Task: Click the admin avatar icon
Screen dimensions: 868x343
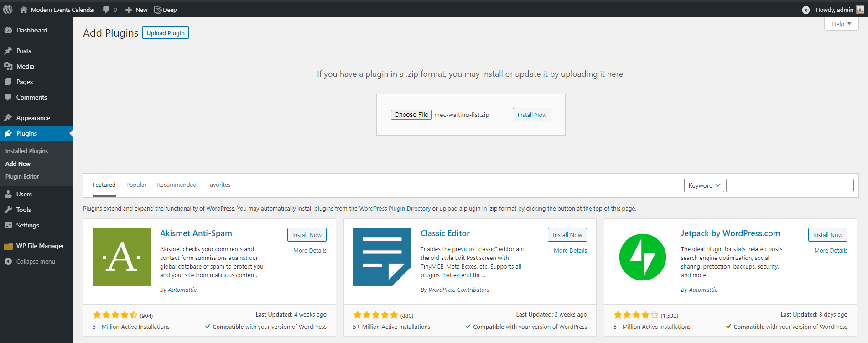Action: click(860, 10)
